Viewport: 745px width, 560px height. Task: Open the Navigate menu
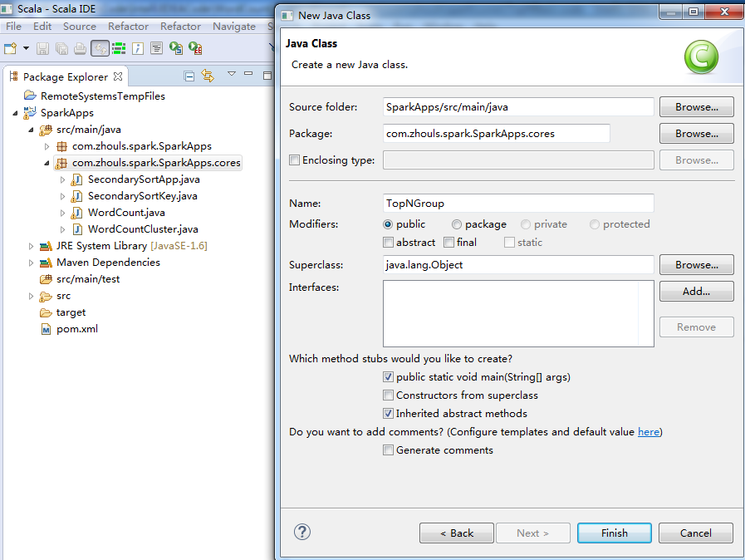(233, 26)
